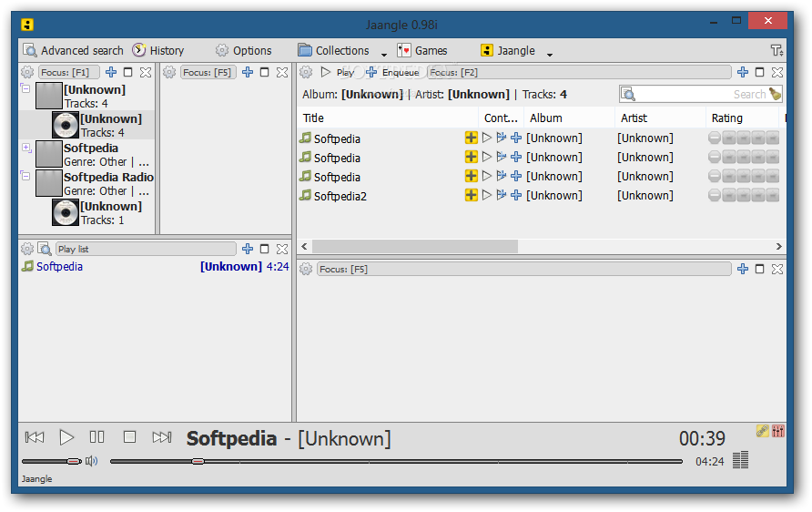Open gear settings of Focus F1 pane
The height and width of the screenshot is (512, 812).
(x=27, y=72)
